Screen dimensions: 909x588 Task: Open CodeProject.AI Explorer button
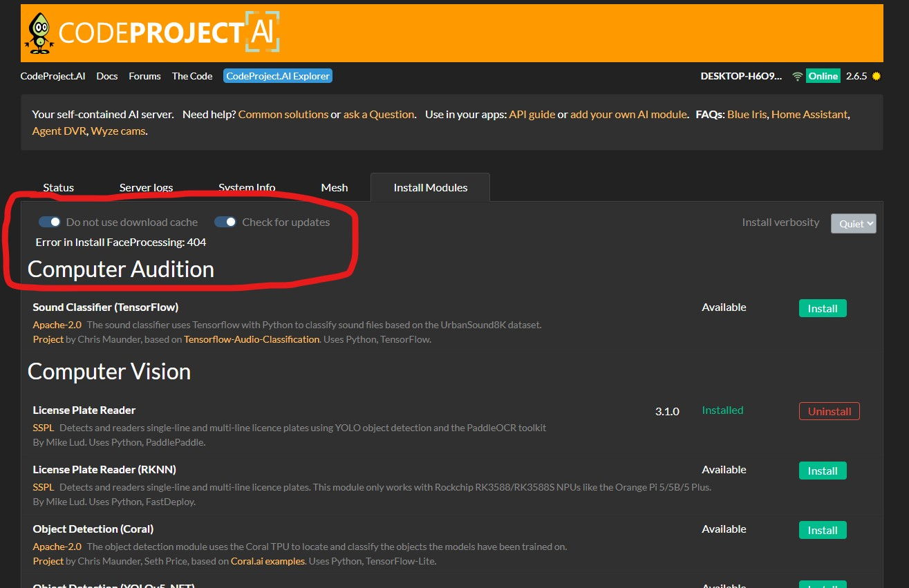coord(278,76)
